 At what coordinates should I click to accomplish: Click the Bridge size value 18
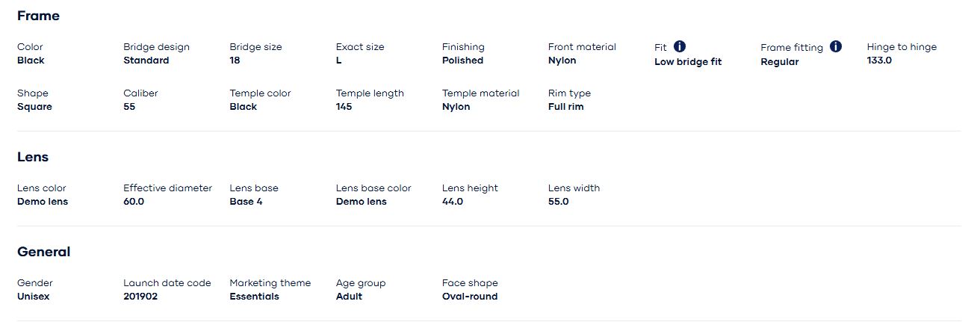point(235,61)
